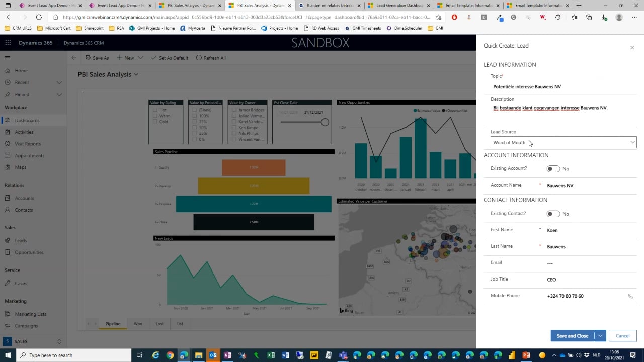644x362 pixels.
Task: Expand the New button dropdown arrow
Action: click(140, 58)
